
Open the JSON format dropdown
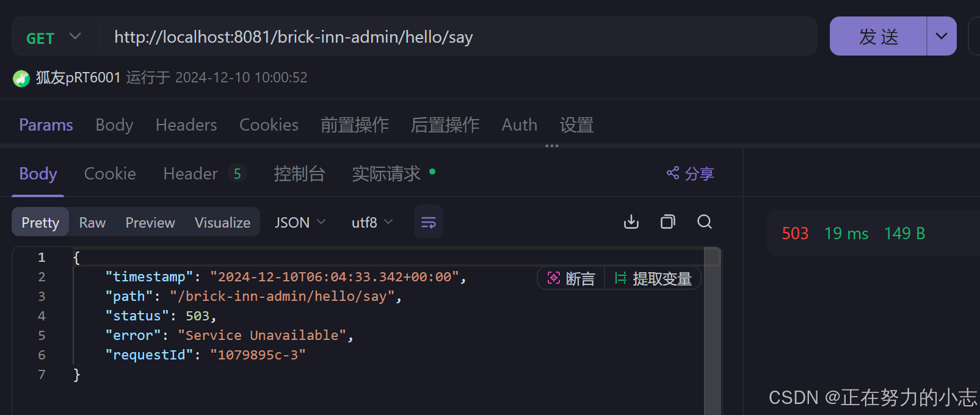[300, 222]
